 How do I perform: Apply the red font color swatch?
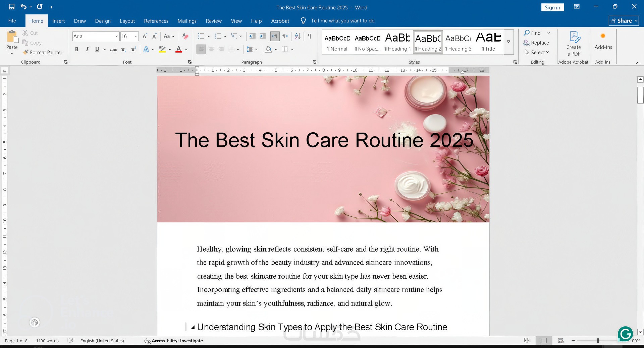coord(179,50)
